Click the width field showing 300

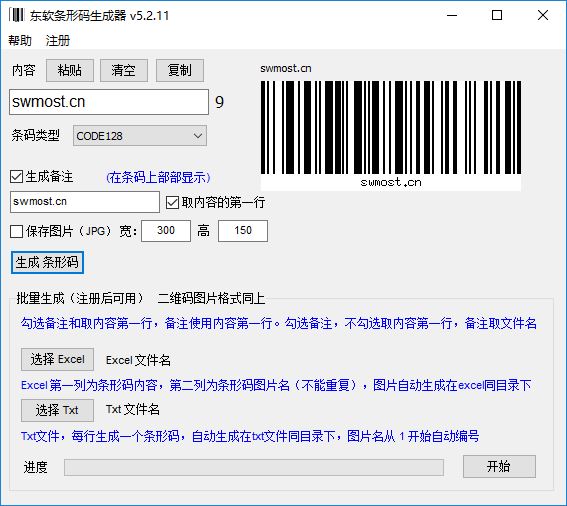(166, 231)
